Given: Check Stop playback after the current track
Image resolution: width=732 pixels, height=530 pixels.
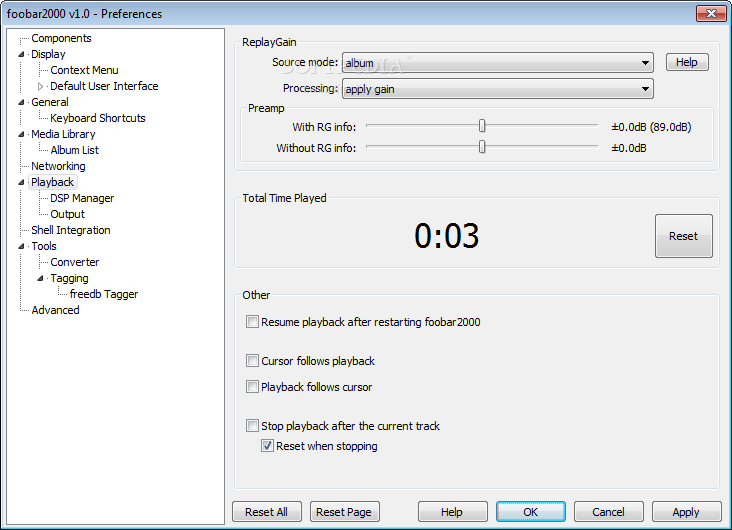Looking at the screenshot, I should [252, 425].
